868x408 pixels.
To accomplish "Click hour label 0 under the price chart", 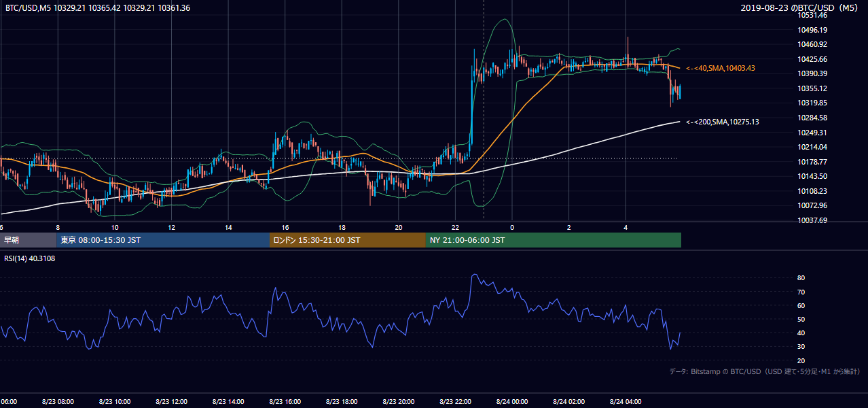I will [512, 227].
